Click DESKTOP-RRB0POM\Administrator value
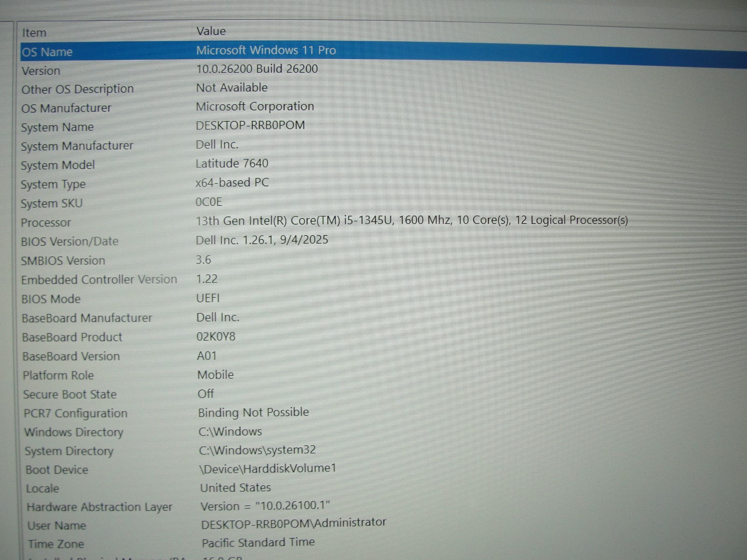Viewport: 747px width, 560px height. click(294, 523)
